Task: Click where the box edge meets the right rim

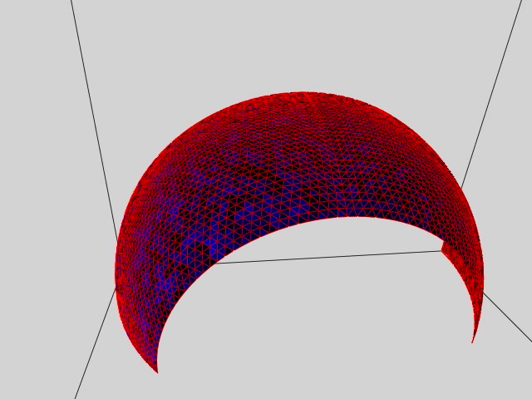Action: [x=441, y=249]
